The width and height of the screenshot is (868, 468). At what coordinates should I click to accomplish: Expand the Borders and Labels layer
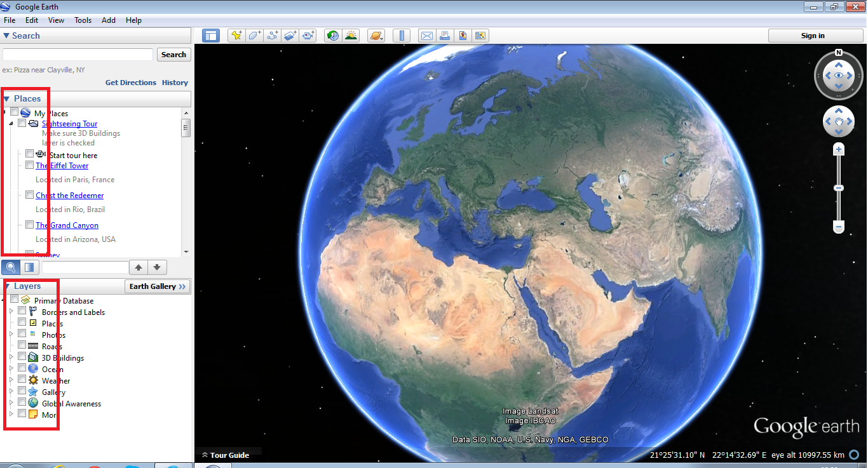(11, 312)
